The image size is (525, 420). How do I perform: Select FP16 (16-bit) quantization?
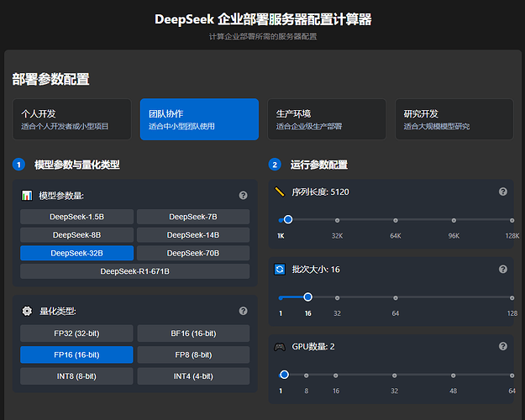coord(76,354)
